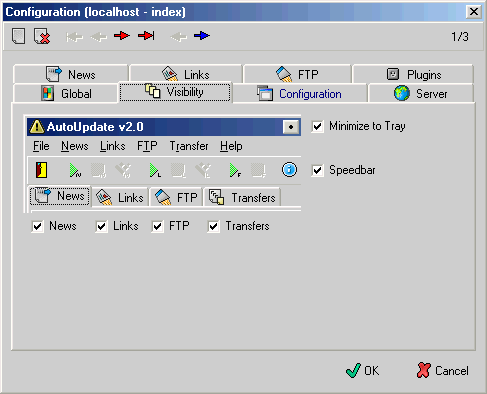The width and height of the screenshot is (487, 394).
Task: Open the Help menu in preview
Action: click(x=231, y=146)
